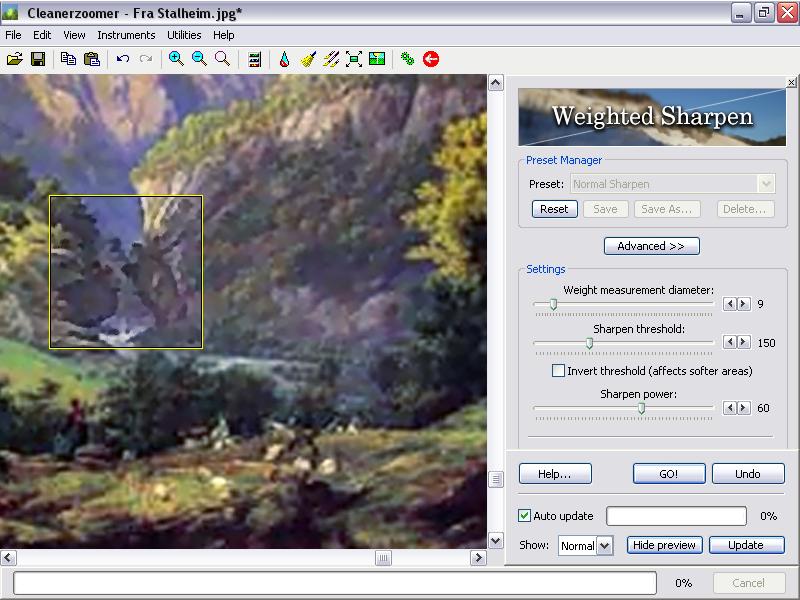Image resolution: width=800 pixels, height=600 pixels.
Task: Close the Weighted Sharpen panel
Action: tap(791, 82)
